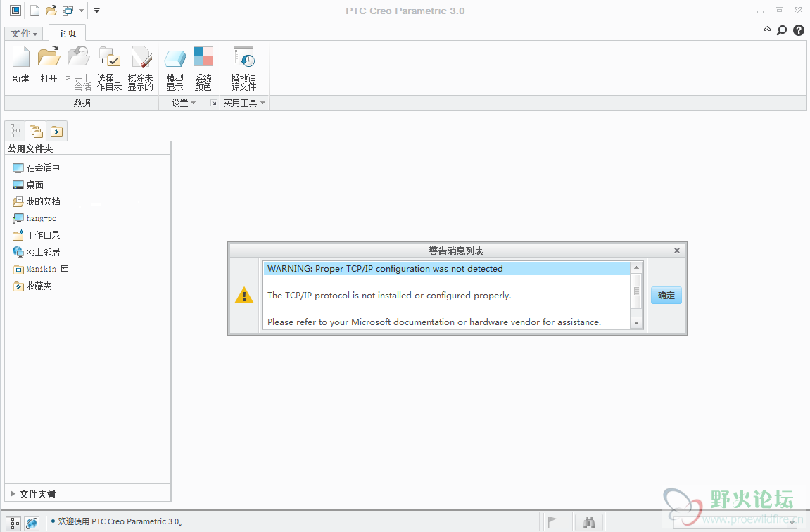Select 在会话中 in common folders
Viewport: 810px width, 532px height.
(36, 168)
